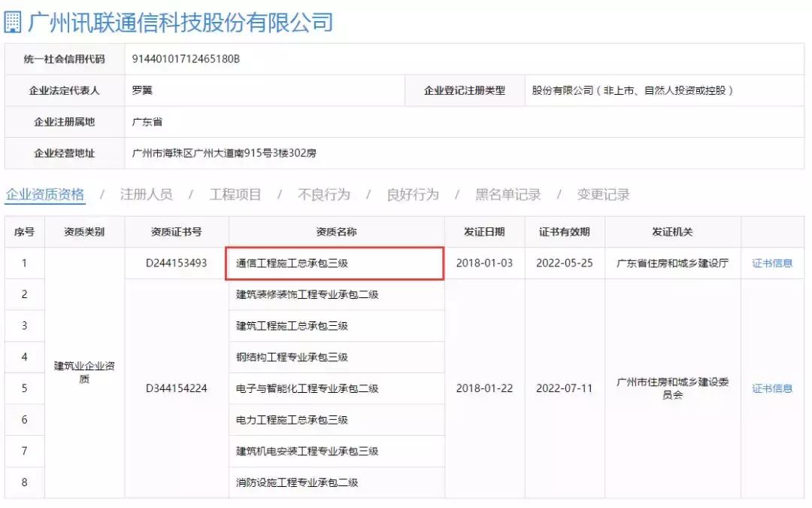812x508 pixels.
Task: Select certificate number D244153493
Action: tap(176, 263)
